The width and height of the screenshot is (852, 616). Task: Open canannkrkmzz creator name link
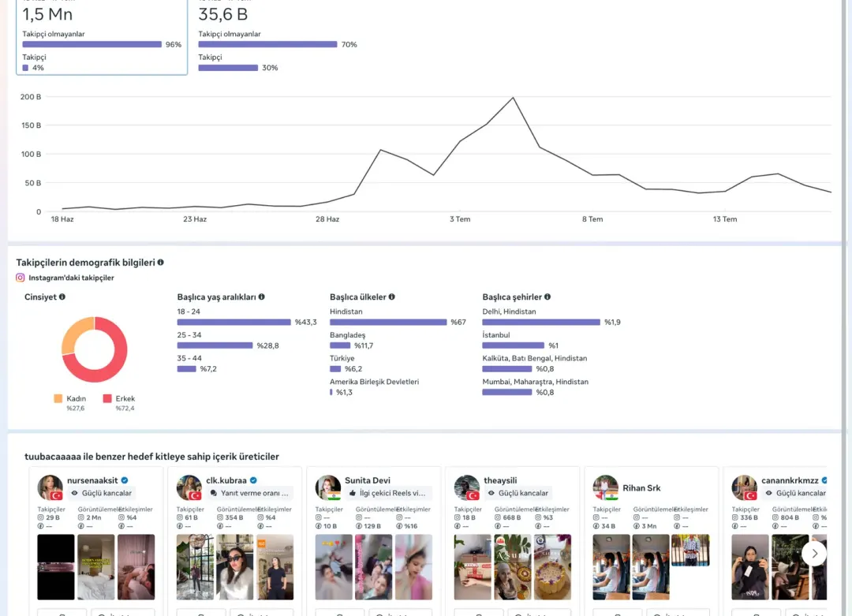790,480
